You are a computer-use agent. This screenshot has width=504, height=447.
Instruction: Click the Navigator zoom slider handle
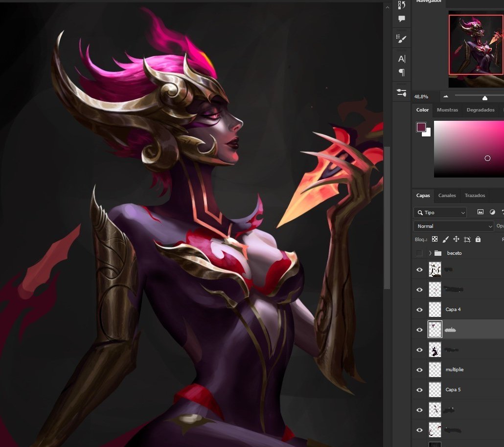click(x=485, y=98)
